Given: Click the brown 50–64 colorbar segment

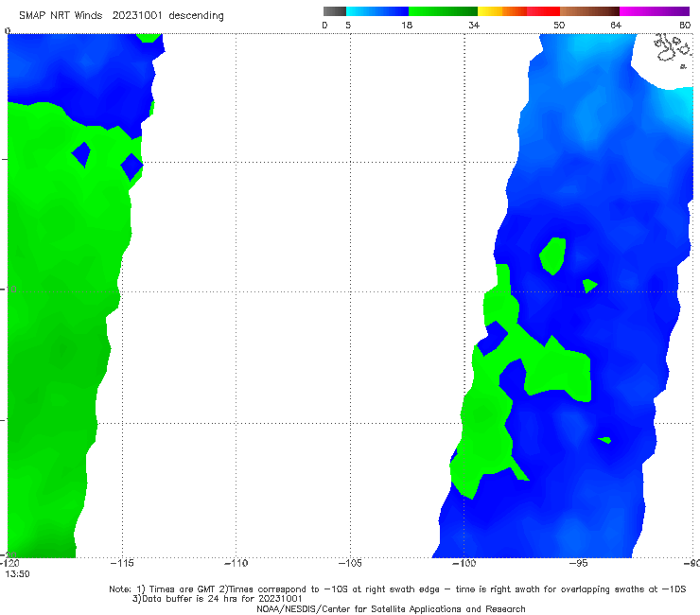Looking at the screenshot, I should pyautogui.click(x=589, y=11).
